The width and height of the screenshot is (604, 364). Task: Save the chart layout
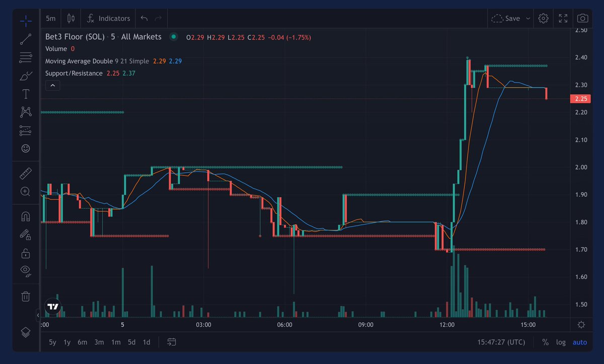(x=506, y=18)
